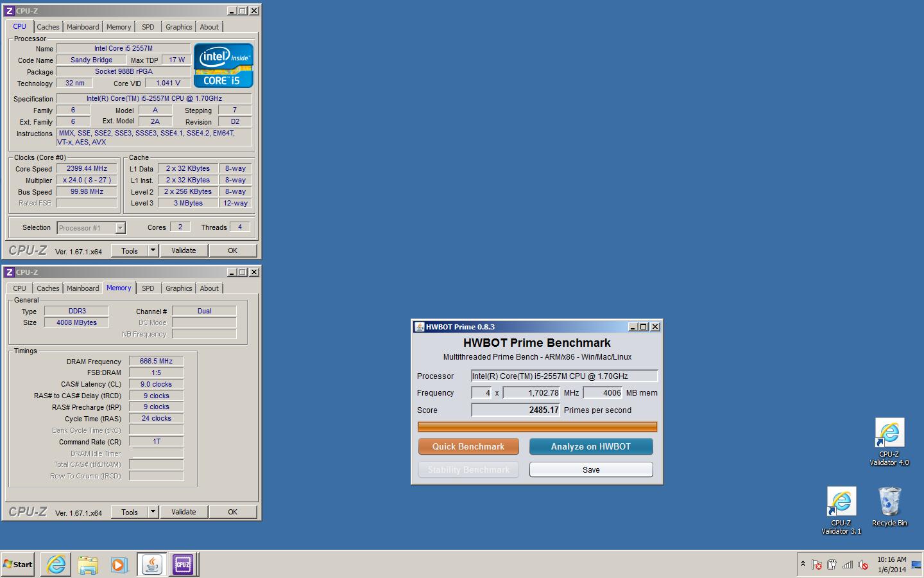The height and width of the screenshot is (578, 924).
Task: Expand Tools arrow in top CPU-Z window
Action: [153, 250]
